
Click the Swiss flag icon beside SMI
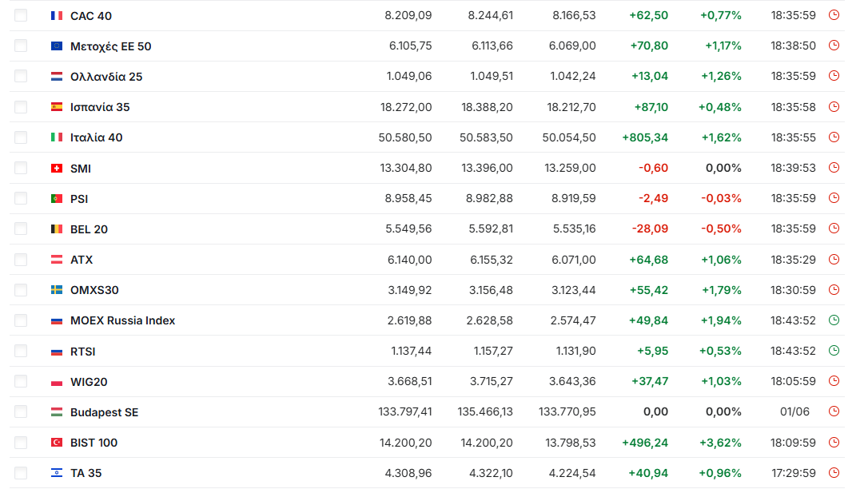(x=57, y=168)
